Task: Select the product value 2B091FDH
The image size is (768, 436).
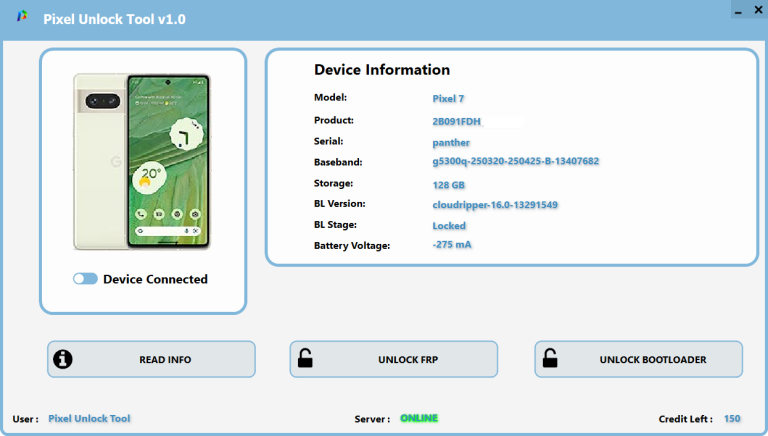Action: click(x=456, y=121)
